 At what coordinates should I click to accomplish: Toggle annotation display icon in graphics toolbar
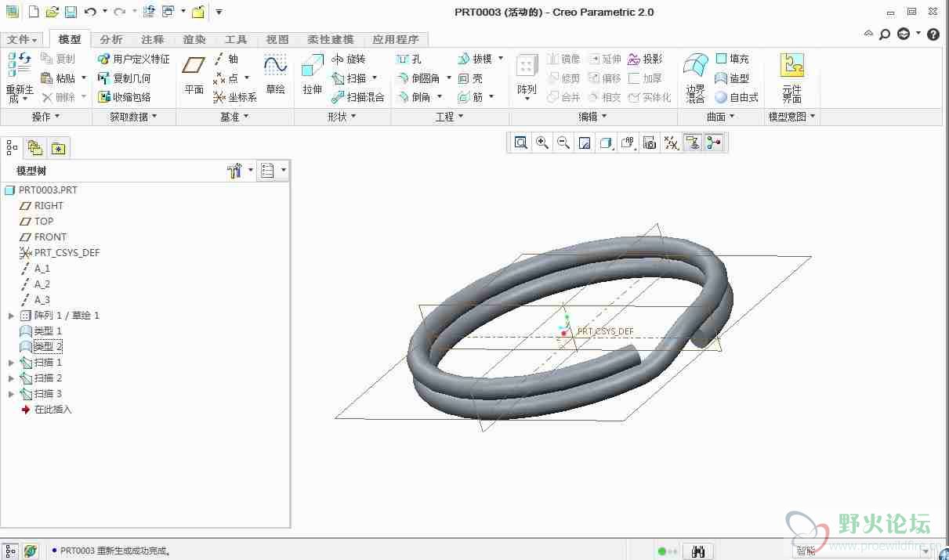[692, 143]
